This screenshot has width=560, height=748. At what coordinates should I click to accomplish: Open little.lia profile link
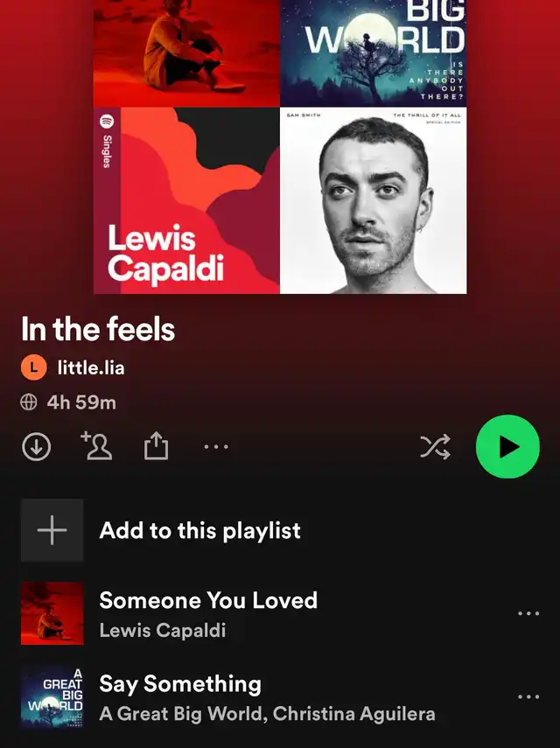(91, 367)
